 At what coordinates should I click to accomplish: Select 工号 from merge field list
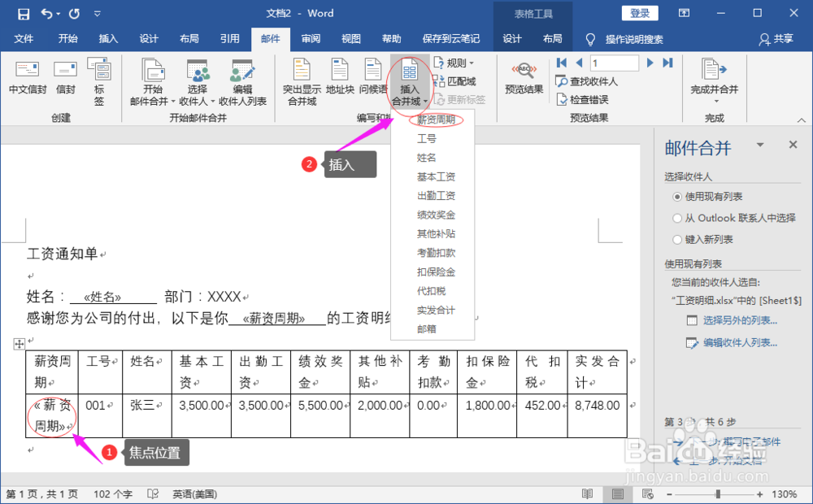coord(427,139)
